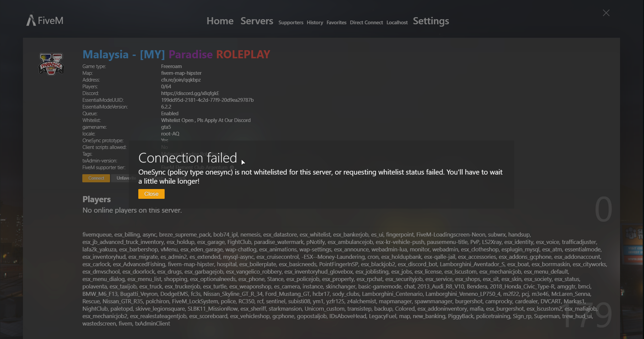Select the Localhost option

pyautogui.click(x=397, y=23)
